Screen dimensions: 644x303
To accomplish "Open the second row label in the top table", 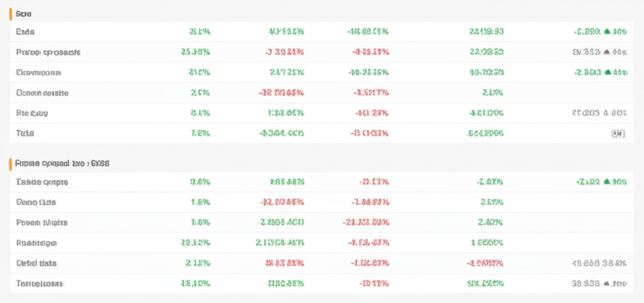I will click(48, 52).
